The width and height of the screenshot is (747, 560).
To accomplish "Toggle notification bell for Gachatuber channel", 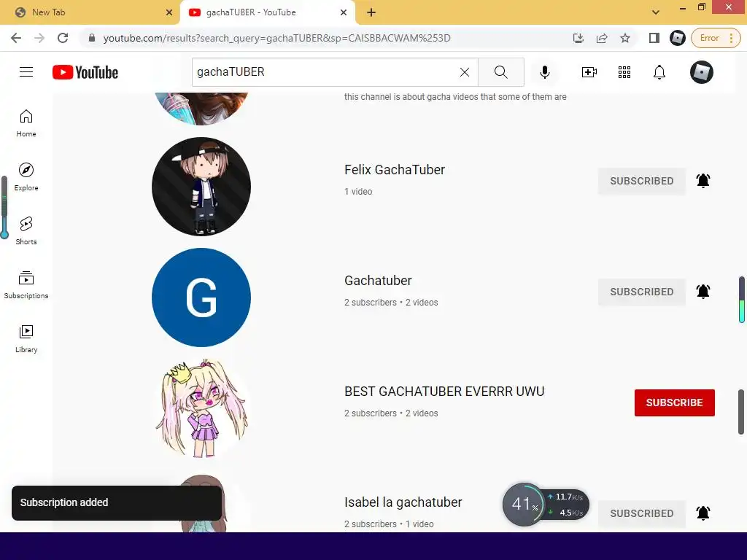I will pyautogui.click(x=703, y=292).
